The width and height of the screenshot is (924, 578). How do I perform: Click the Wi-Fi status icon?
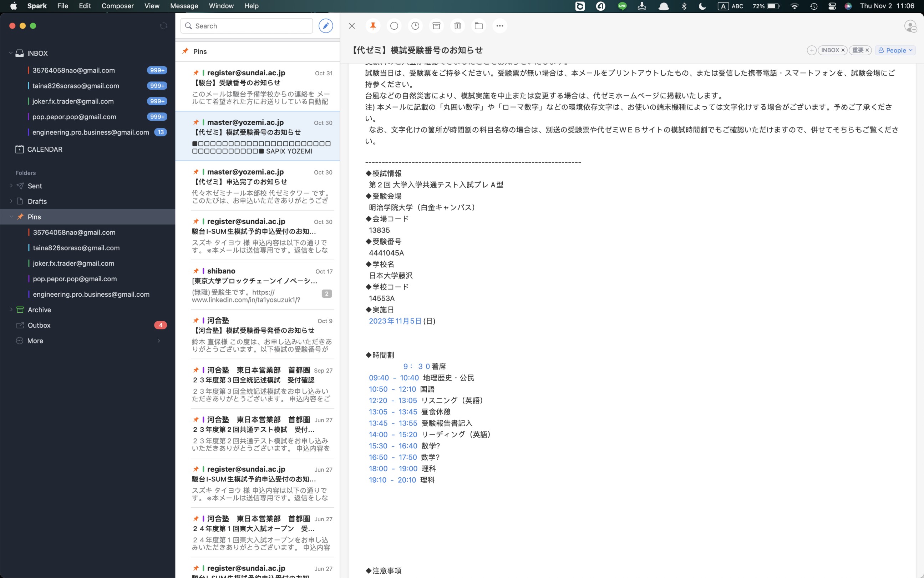[794, 6]
